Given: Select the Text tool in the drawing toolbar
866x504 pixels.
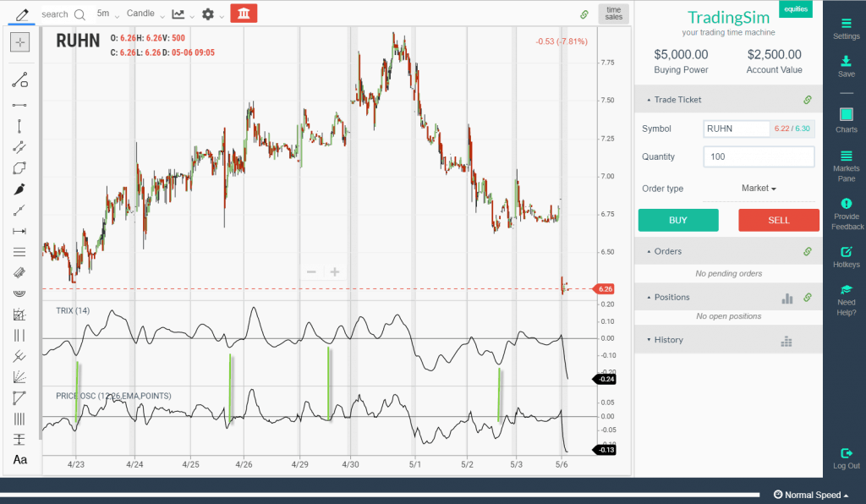Looking at the screenshot, I should [x=19, y=459].
